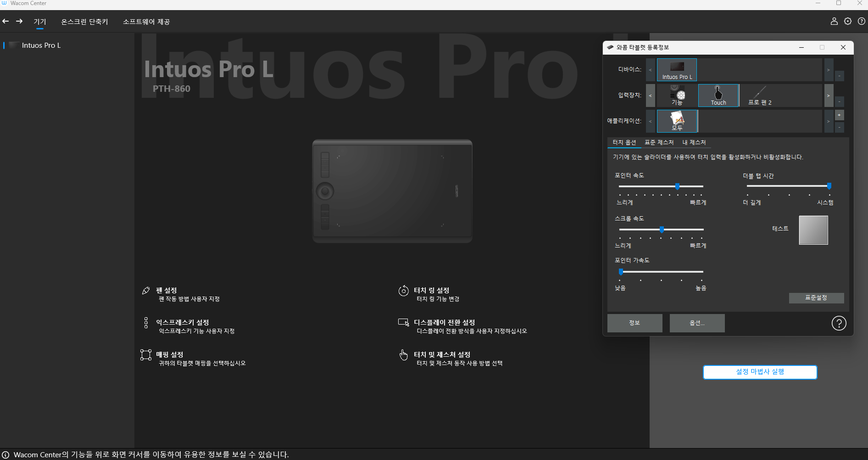Viewport: 868px width, 460px height.
Task: Adjust the 더블 탭 시간 slider
Action: 829,186
